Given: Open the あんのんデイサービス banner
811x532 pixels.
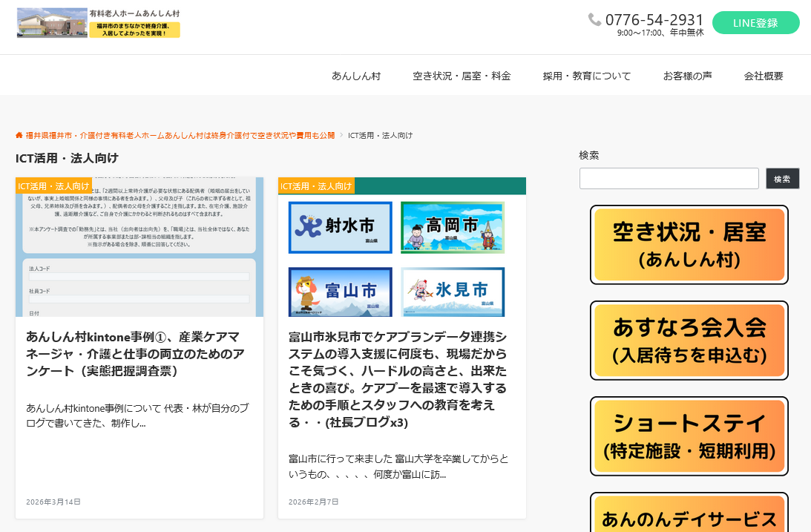Looking at the screenshot, I should 689,516.
